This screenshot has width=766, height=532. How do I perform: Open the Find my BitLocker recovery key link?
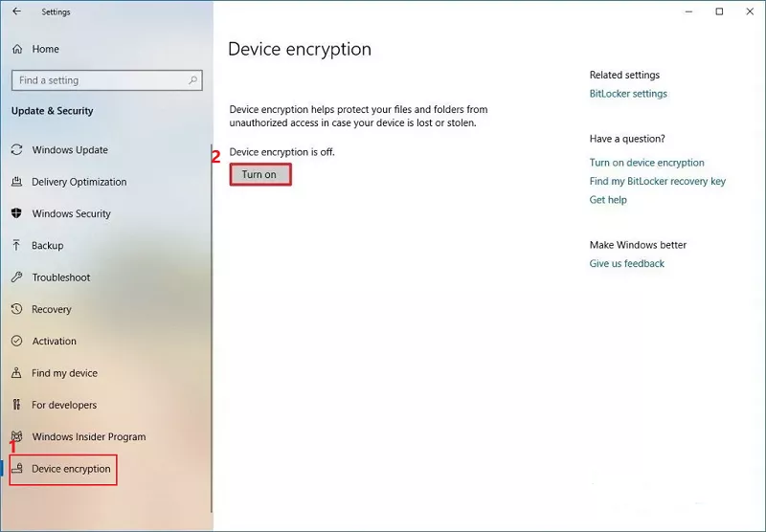(657, 182)
